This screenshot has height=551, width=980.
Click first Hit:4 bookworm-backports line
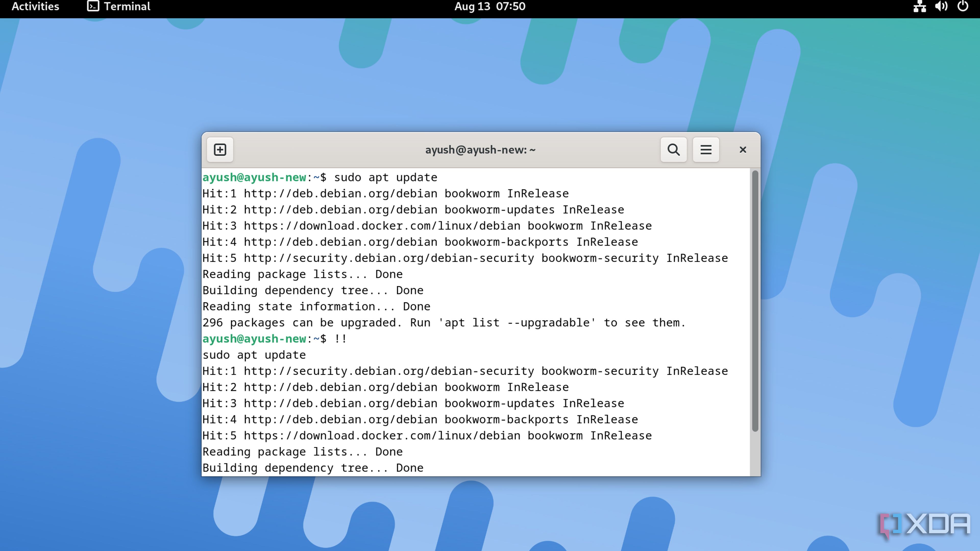point(420,242)
